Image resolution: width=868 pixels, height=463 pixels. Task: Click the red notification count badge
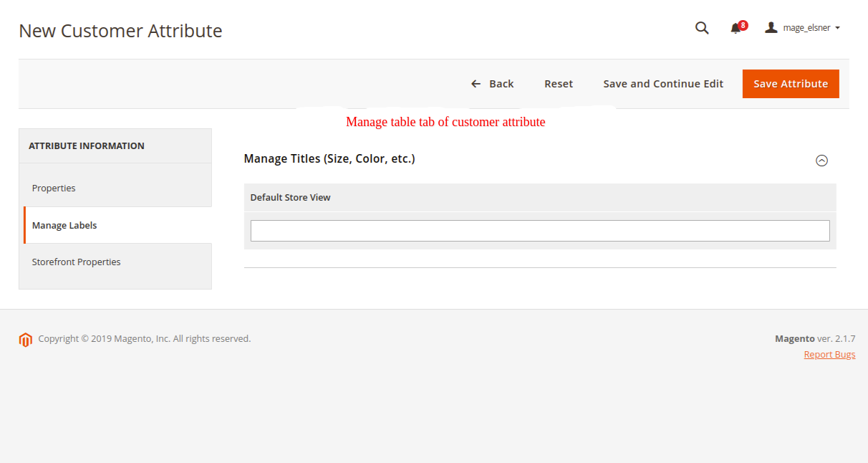tap(743, 25)
